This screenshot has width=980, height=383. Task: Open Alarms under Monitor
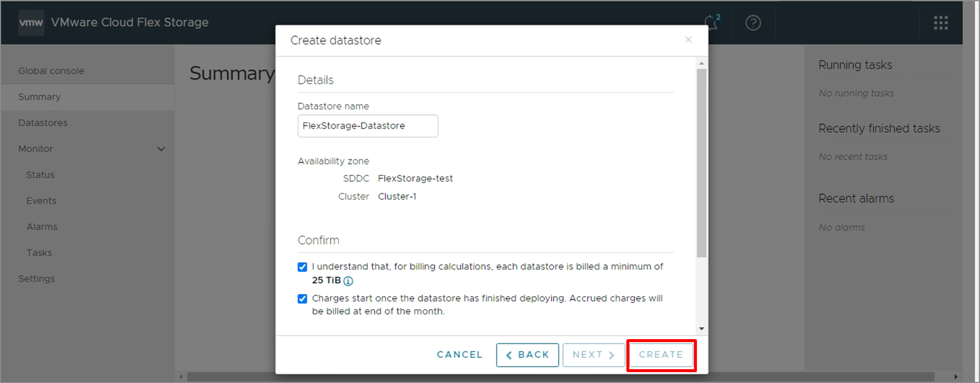[x=42, y=227]
